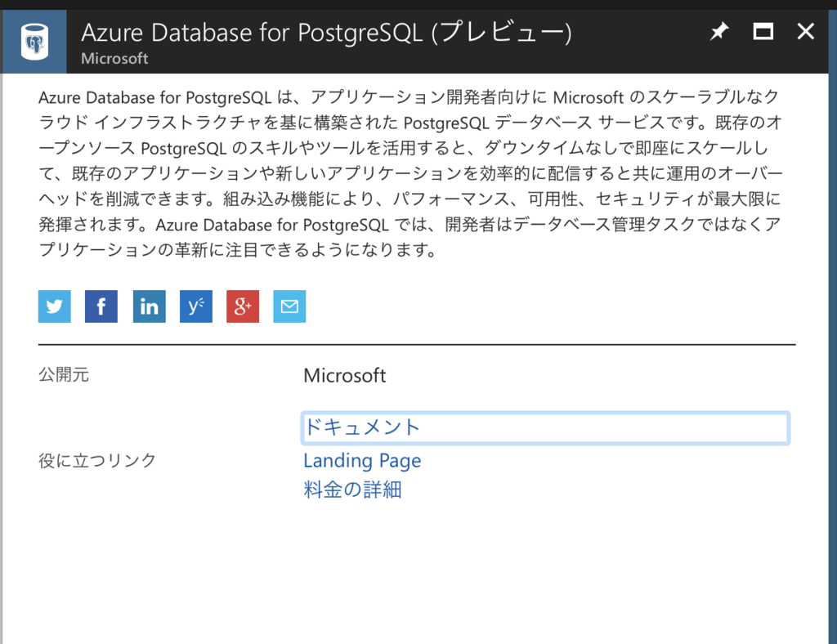The image size is (837, 644).
Task: Maximize the PostgreSQL blade
Action: click(763, 32)
